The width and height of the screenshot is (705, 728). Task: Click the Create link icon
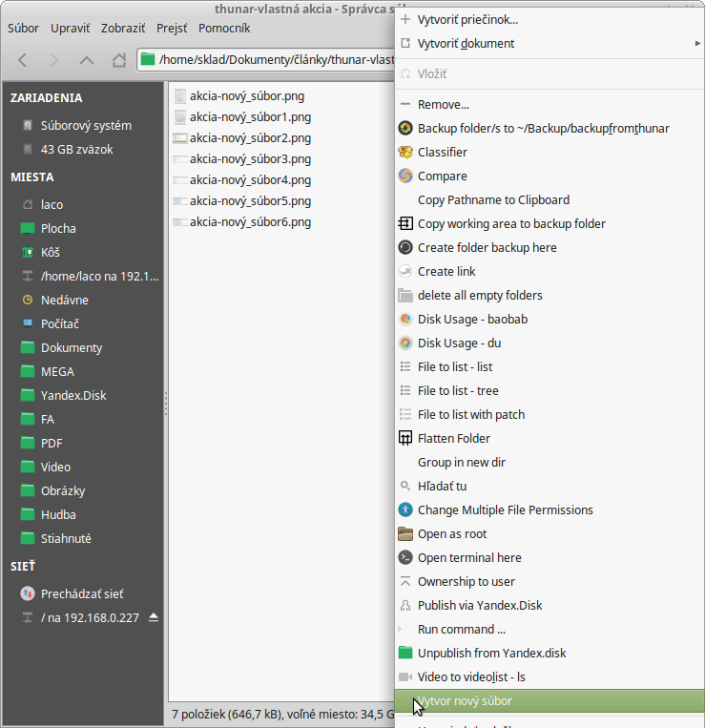click(405, 272)
